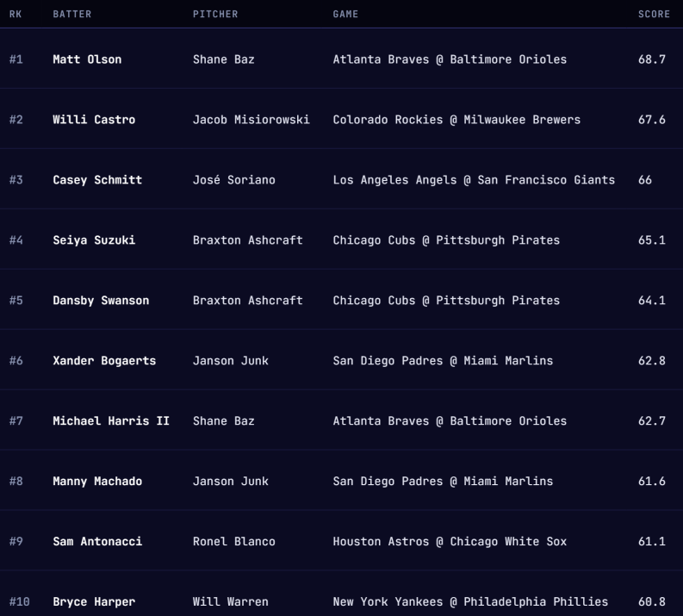Open Braves @ Orioles game in row #7

[450, 420]
